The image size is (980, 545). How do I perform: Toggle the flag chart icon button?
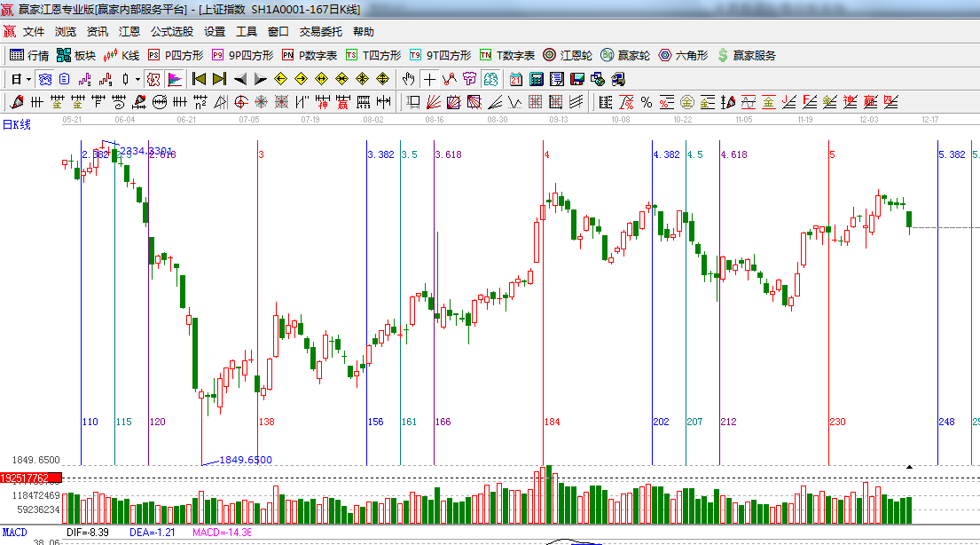174,79
